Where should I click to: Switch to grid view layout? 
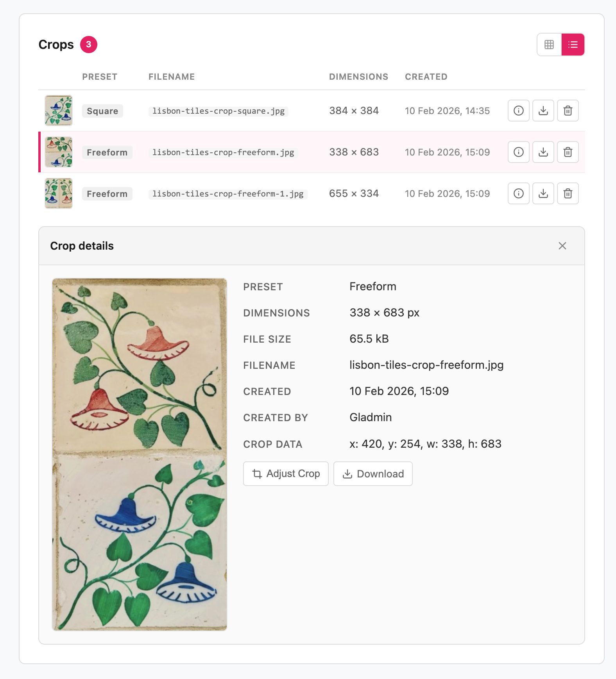pos(549,45)
